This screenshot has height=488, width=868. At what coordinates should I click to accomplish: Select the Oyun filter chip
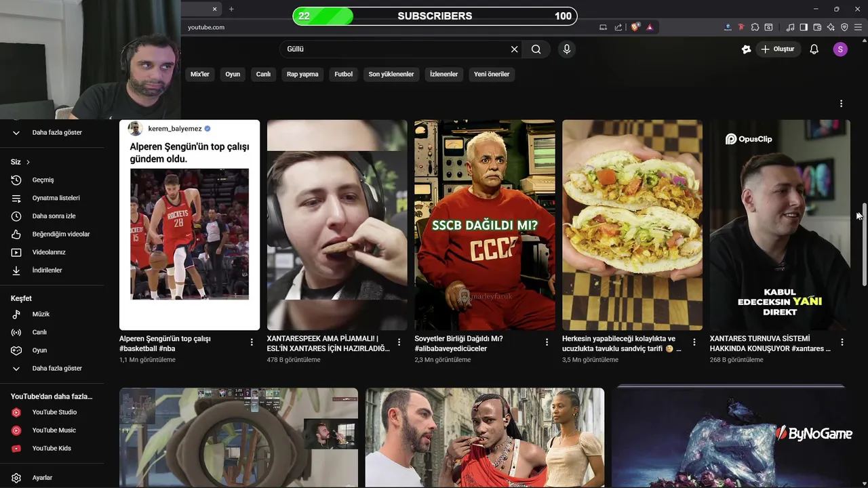pos(233,75)
